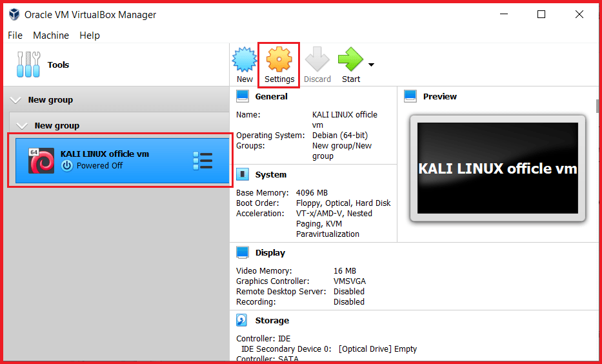This screenshot has height=364, width=602.
Task: Select the KALI LINUX officle vm entry
Action: pos(123,161)
